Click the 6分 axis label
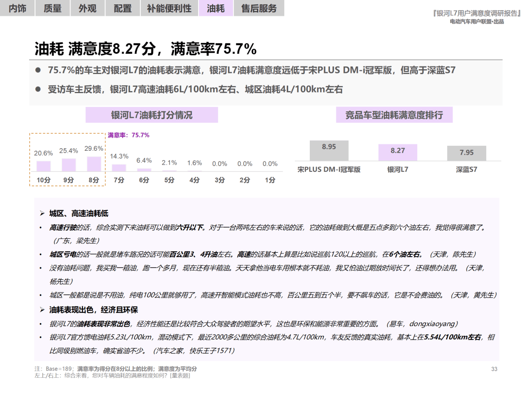 click(x=144, y=180)
